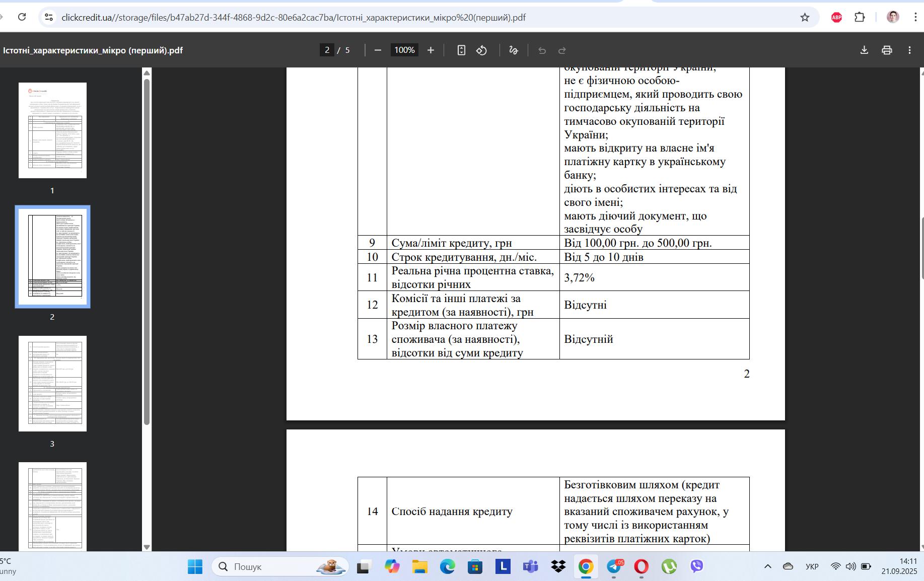Viewport: 924px width, 581px height.
Task: Open the ABP ad blocker extension
Action: (x=836, y=17)
